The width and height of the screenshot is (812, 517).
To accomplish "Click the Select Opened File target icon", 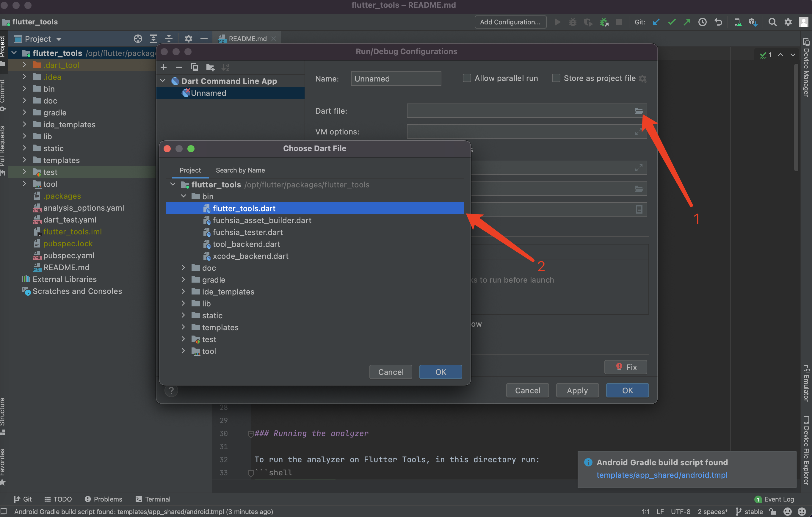I will tap(138, 39).
